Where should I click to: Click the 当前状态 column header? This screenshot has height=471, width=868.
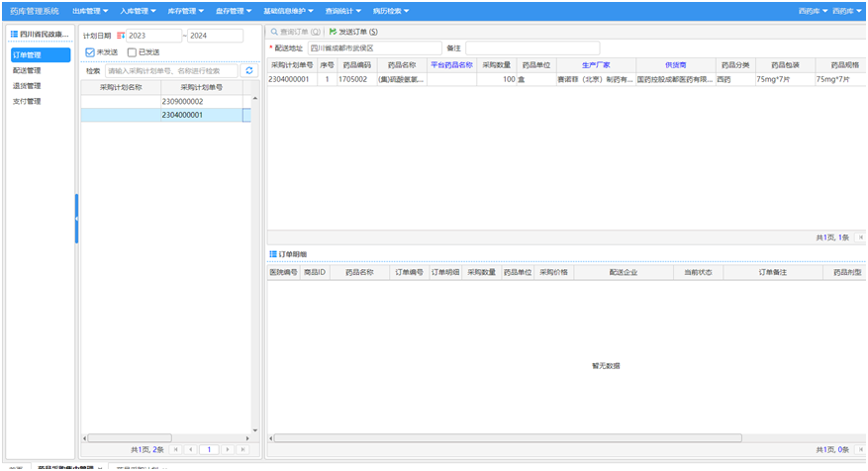pyautogui.click(x=698, y=272)
